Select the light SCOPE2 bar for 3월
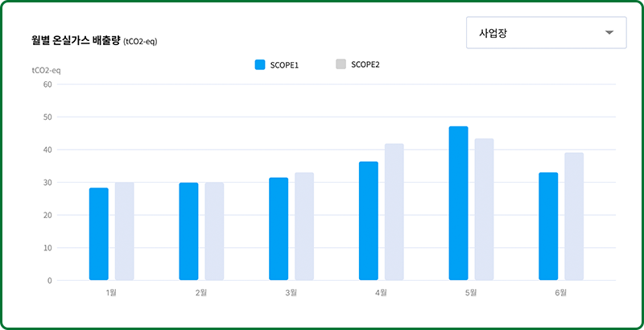 click(x=304, y=227)
